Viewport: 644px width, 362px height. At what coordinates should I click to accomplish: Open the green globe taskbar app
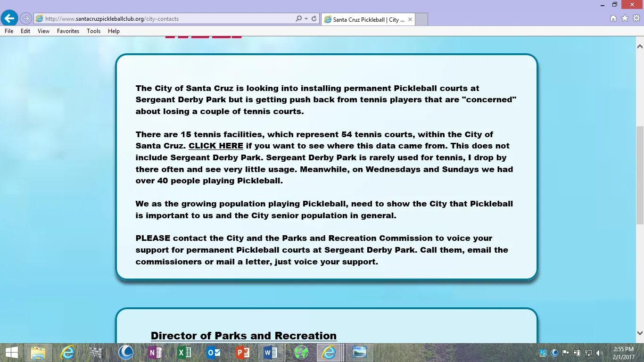[301, 353]
